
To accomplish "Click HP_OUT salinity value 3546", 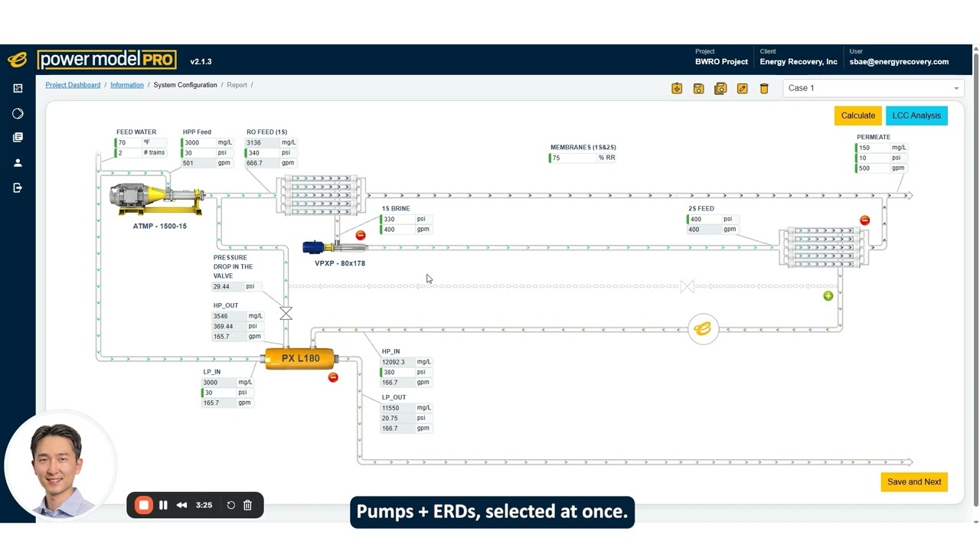I will 229,316.
